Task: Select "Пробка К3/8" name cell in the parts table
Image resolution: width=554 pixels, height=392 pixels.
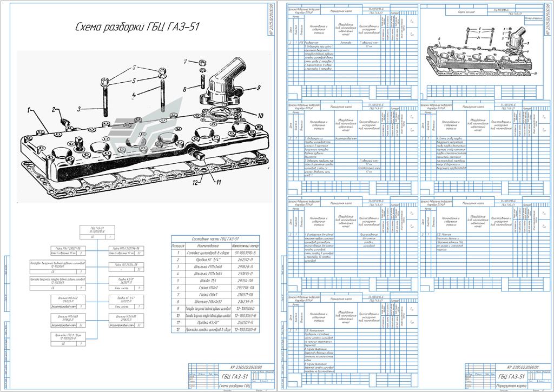Action: tap(208, 322)
